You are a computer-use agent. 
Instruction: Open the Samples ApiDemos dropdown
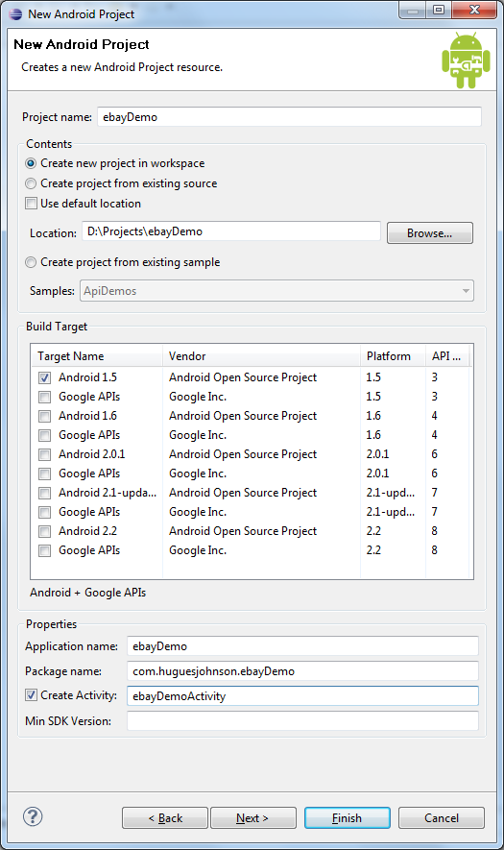click(x=276, y=291)
